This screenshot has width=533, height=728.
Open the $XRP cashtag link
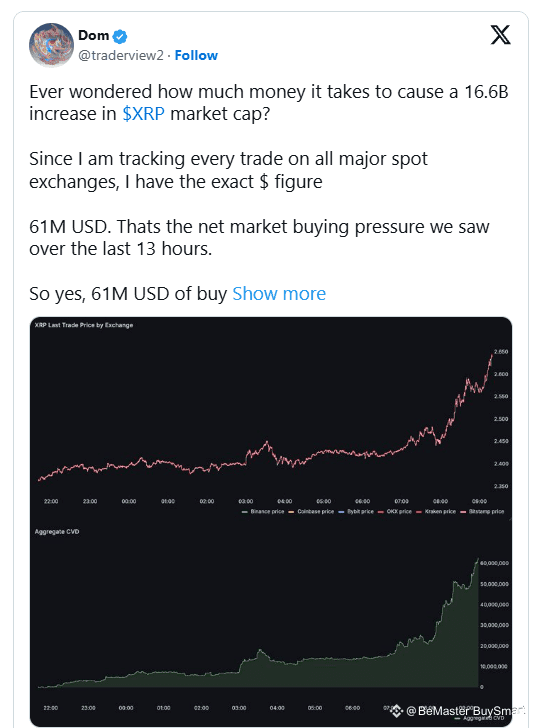click(143, 114)
